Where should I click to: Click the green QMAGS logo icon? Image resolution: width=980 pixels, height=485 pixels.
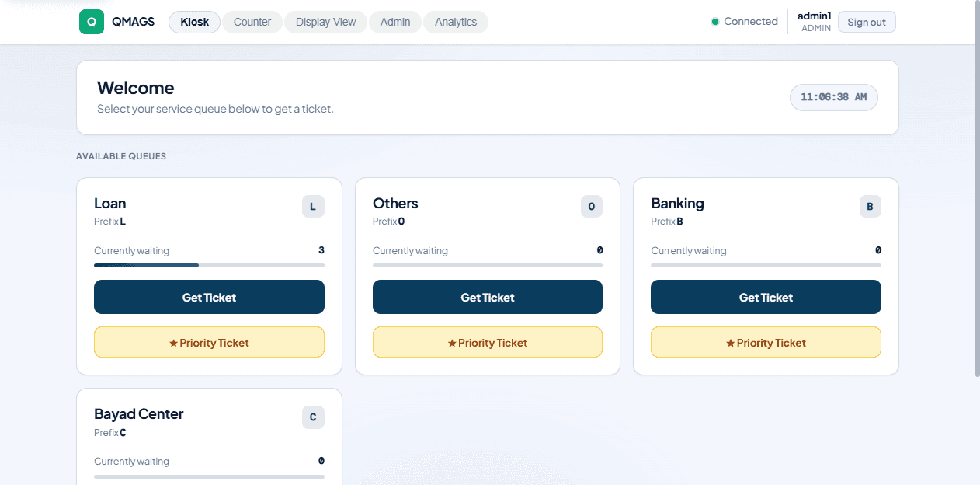[x=92, y=22]
